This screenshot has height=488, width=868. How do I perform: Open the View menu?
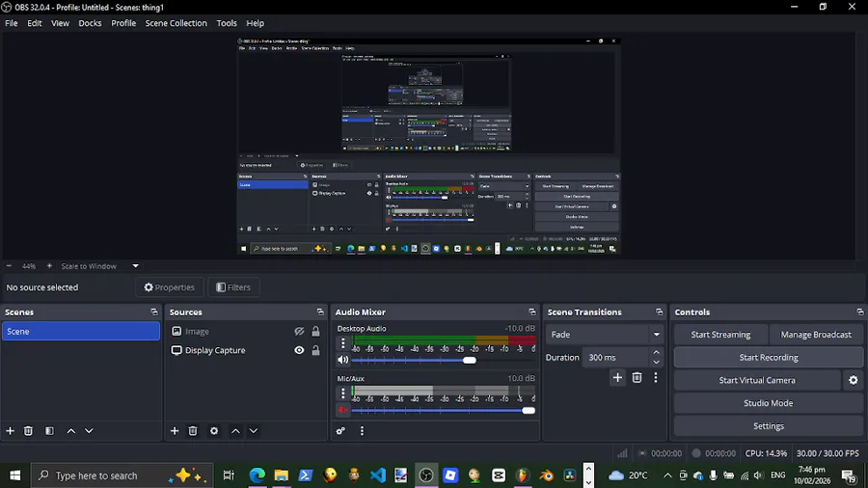pyautogui.click(x=60, y=23)
